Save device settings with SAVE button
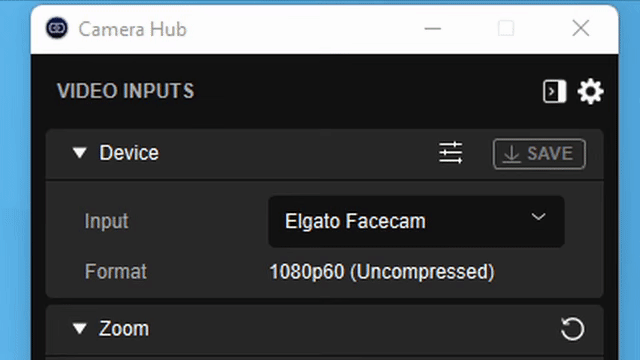Image resolution: width=640 pixels, height=360 pixels. [539, 154]
